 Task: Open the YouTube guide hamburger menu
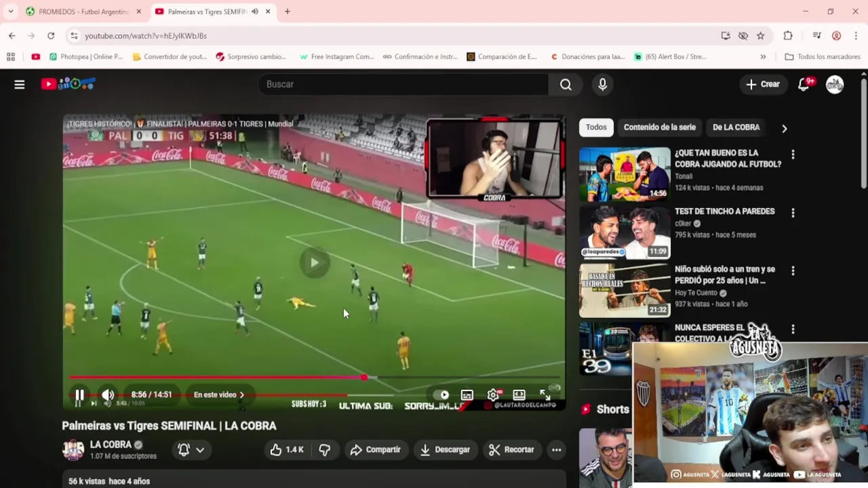pyautogui.click(x=20, y=84)
